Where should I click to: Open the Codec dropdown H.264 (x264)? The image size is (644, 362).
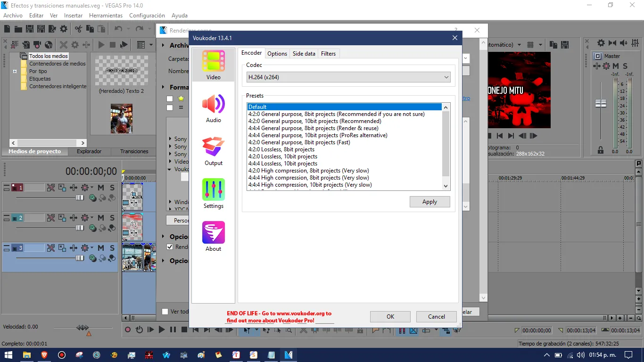point(348,77)
